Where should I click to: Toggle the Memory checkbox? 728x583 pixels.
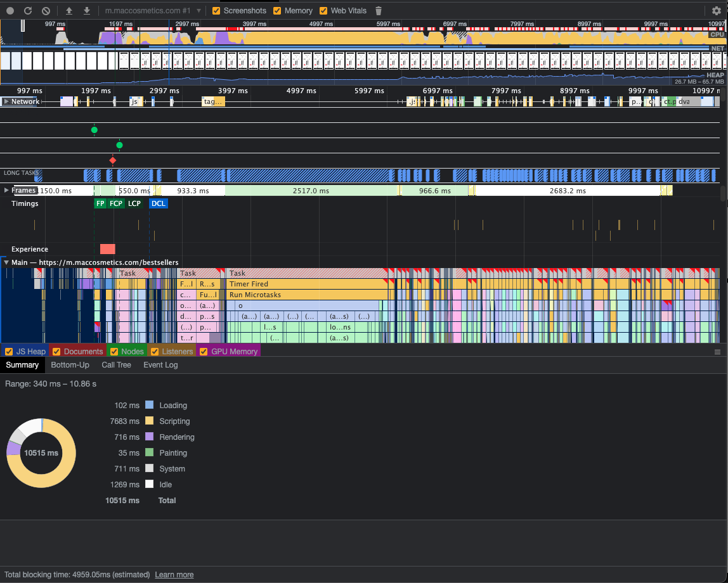[277, 11]
